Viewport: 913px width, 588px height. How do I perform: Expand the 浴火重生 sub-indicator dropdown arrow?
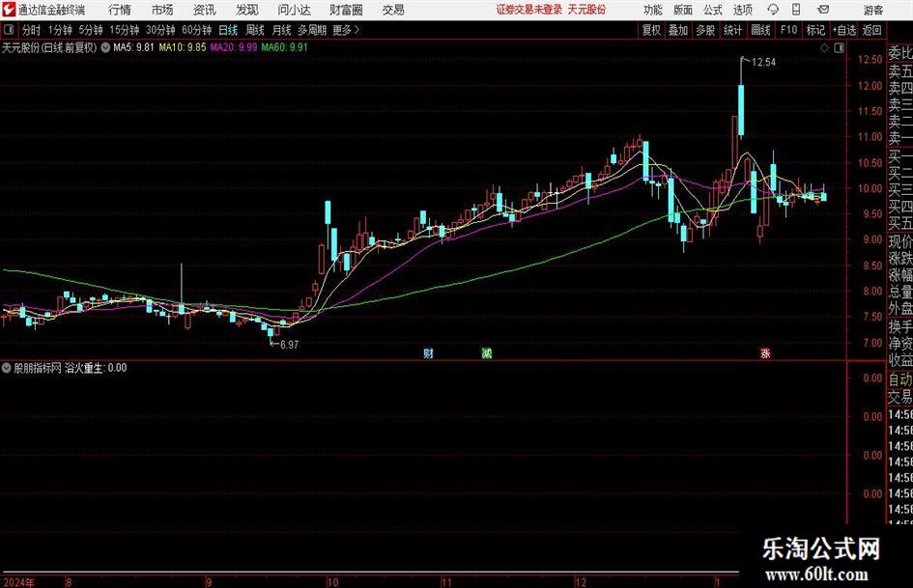tap(7, 368)
